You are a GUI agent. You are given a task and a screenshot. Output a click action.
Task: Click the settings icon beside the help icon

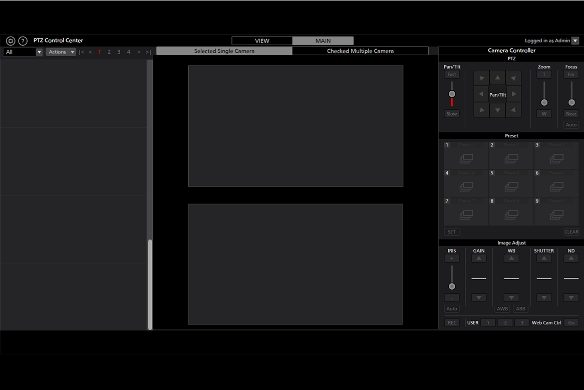click(x=10, y=41)
